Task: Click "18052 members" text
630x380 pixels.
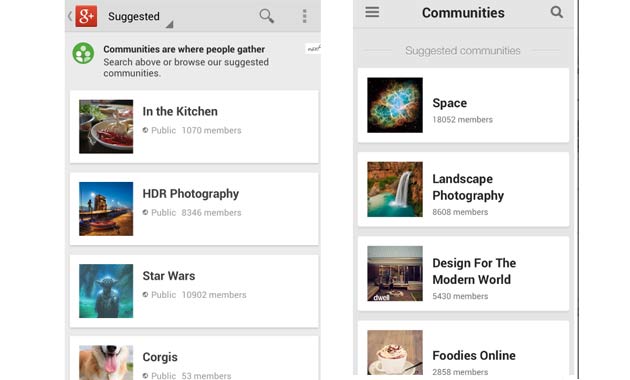Action: [x=462, y=120]
